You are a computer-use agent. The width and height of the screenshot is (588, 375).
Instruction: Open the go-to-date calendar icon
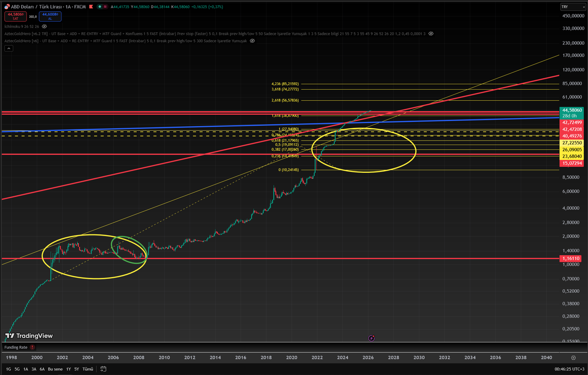[x=104, y=369]
